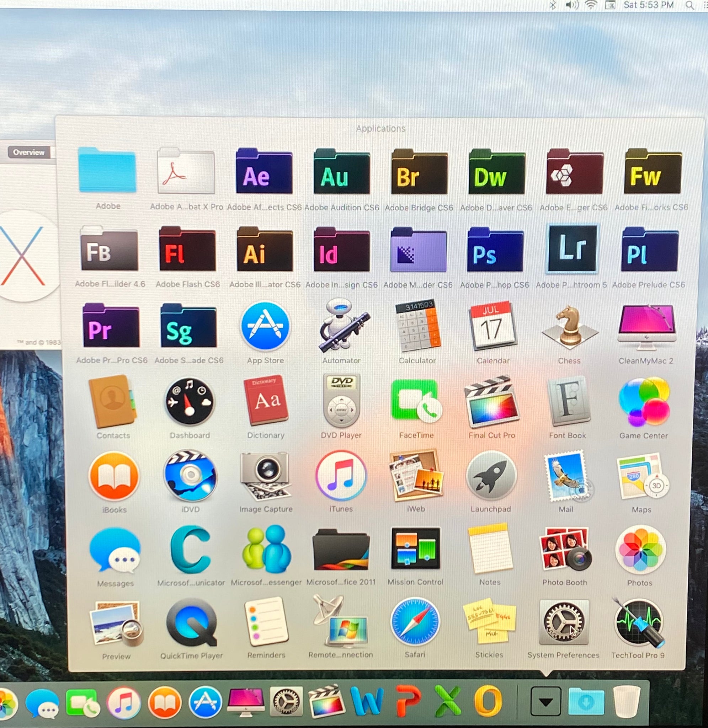708x728 pixels.
Task: Open Adobe Acrobat X Pro folder
Action: pos(186,171)
